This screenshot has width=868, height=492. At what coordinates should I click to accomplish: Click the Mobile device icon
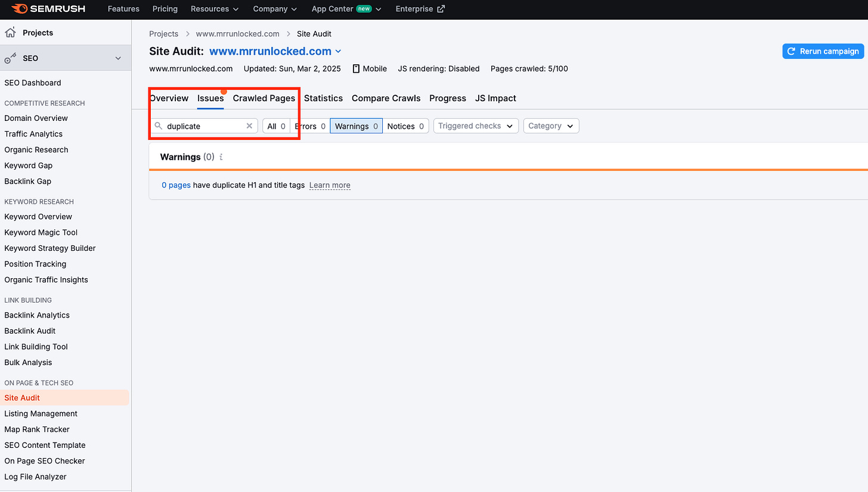(x=356, y=68)
